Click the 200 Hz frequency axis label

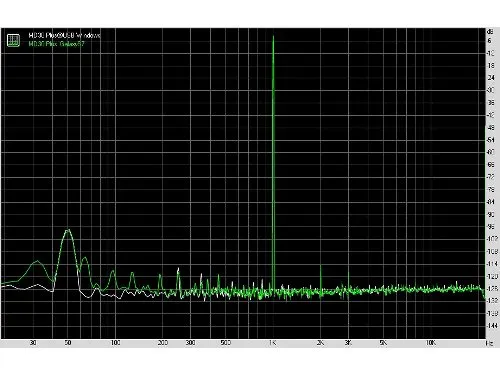(x=163, y=343)
